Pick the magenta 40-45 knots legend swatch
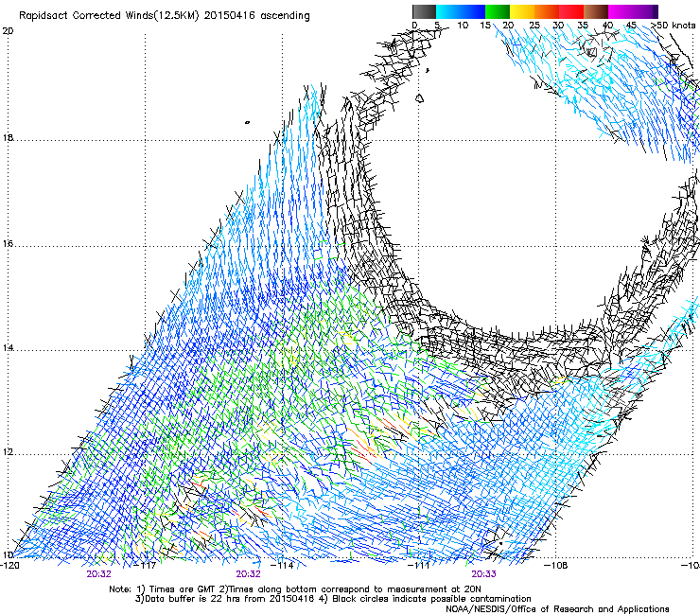Viewport: 700px width, 615px height. (621, 11)
